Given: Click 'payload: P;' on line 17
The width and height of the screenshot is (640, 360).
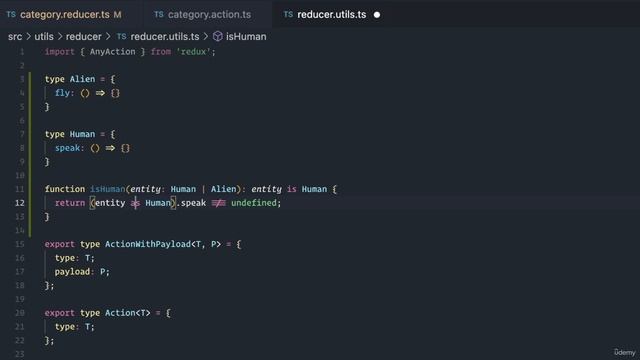Looking at the screenshot, I should click(82, 272).
